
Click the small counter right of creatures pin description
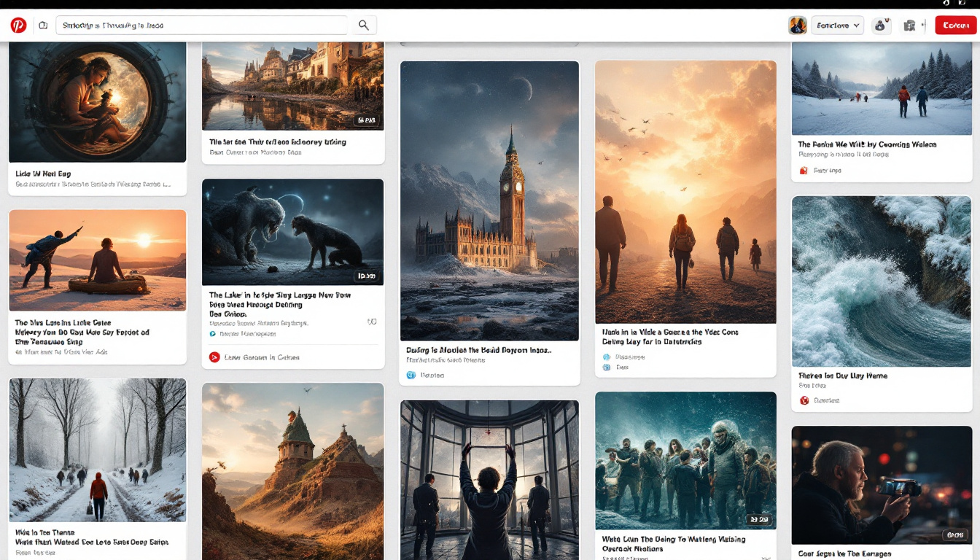[372, 322]
